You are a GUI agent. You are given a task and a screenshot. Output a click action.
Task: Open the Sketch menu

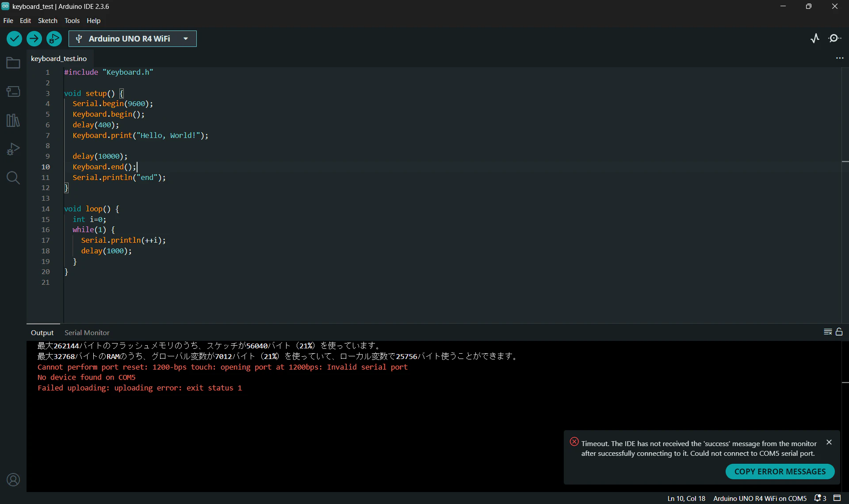tap(48, 21)
